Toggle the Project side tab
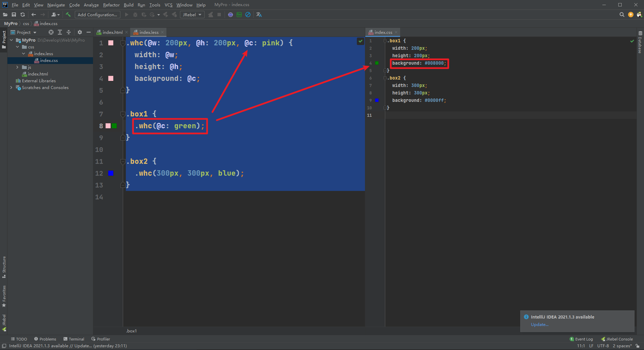 coord(4,40)
